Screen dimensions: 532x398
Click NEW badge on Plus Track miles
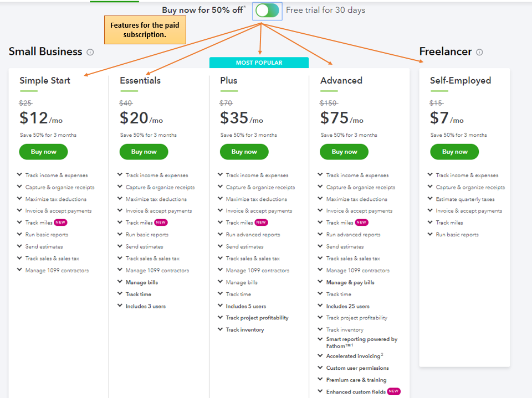click(261, 223)
